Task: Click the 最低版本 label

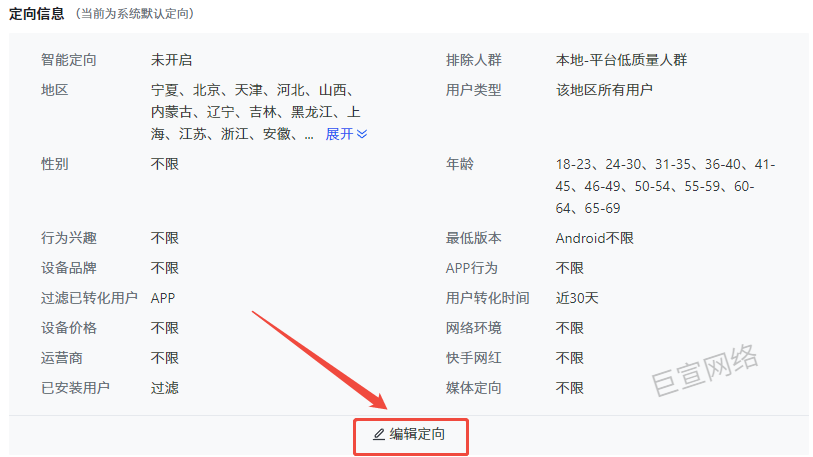Action: (473, 238)
